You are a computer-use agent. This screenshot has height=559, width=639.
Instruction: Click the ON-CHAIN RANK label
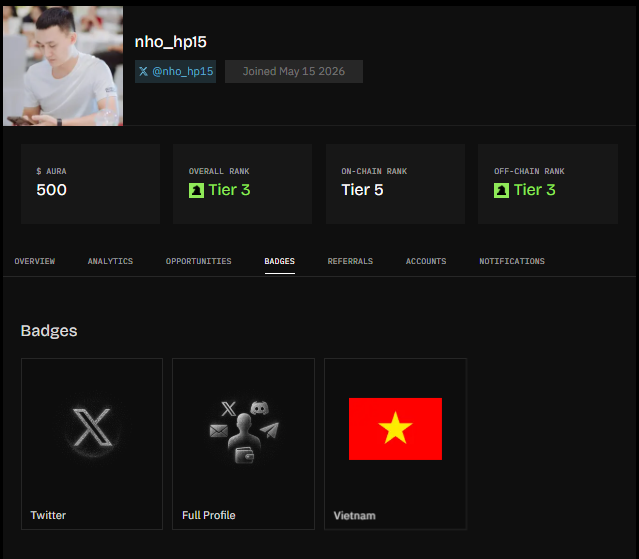374,172
